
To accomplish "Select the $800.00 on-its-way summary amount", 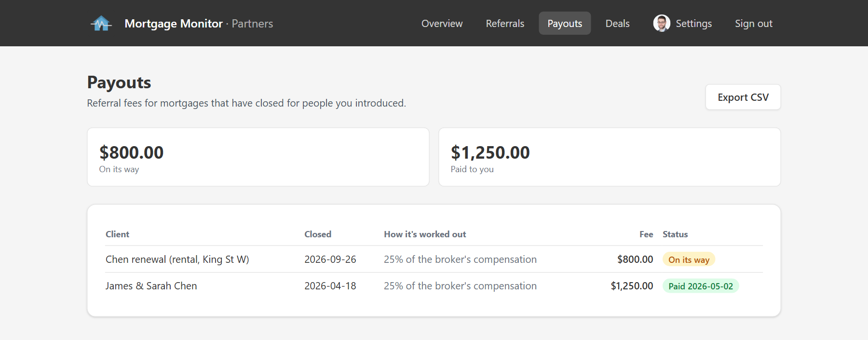I will (x=131, y=152).
